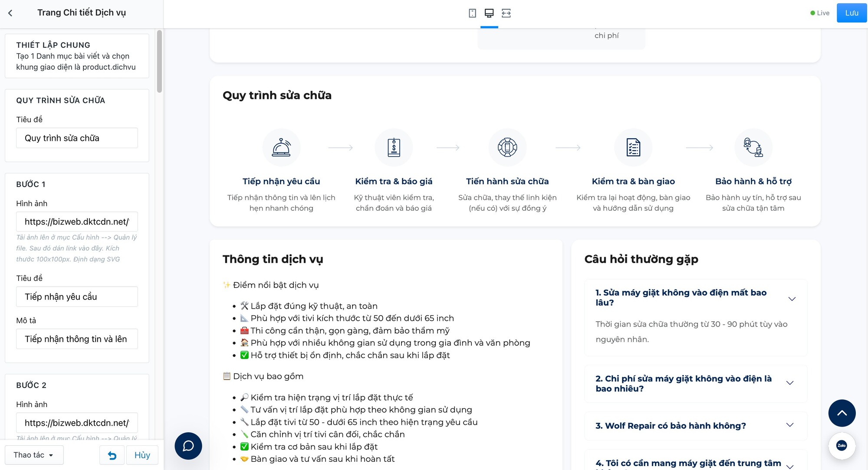Open the Thao tác dropdown
The width and height of the screenshot is (868, 470).
(34, 455)
